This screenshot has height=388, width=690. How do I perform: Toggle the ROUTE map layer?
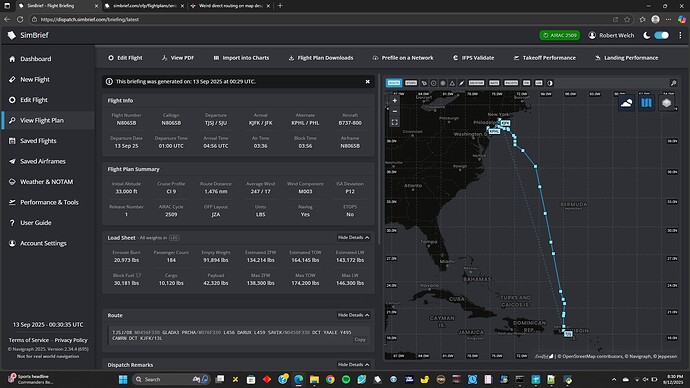(x=394, y=83)
